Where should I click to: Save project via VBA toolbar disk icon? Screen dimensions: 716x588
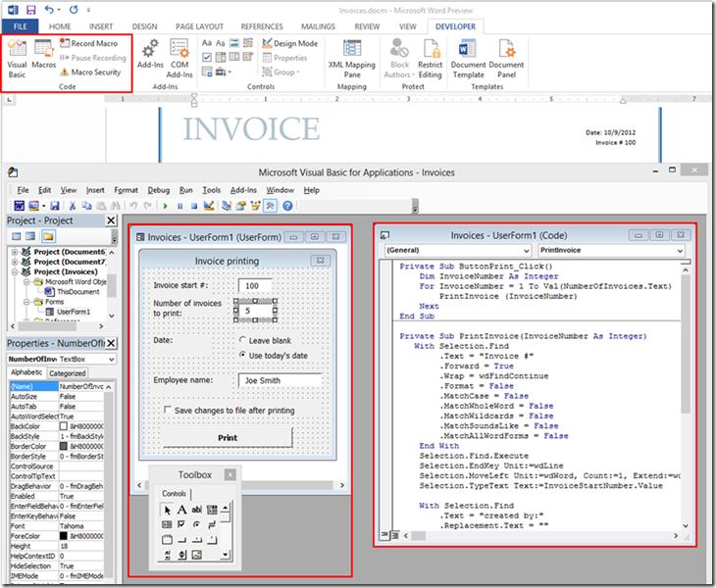(x=55, y=206)
